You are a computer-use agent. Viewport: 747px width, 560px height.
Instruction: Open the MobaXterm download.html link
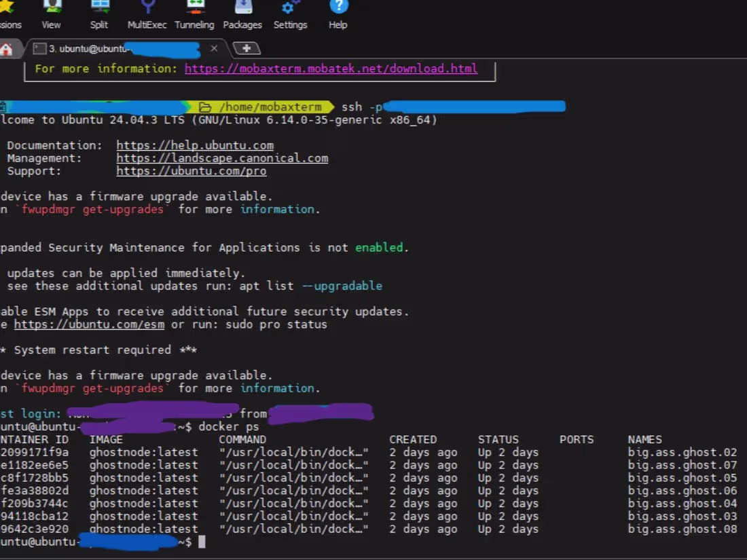tap(332, 68)
